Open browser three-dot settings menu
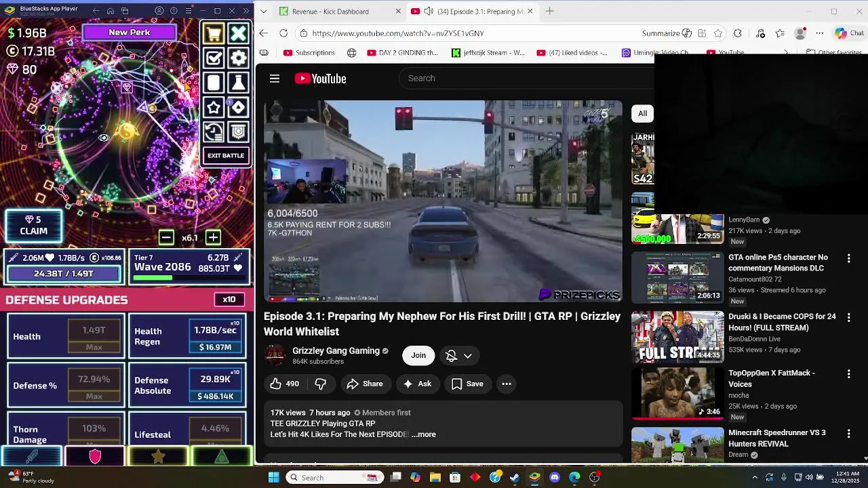The image size is (868, 488). [x=820, y=33]
